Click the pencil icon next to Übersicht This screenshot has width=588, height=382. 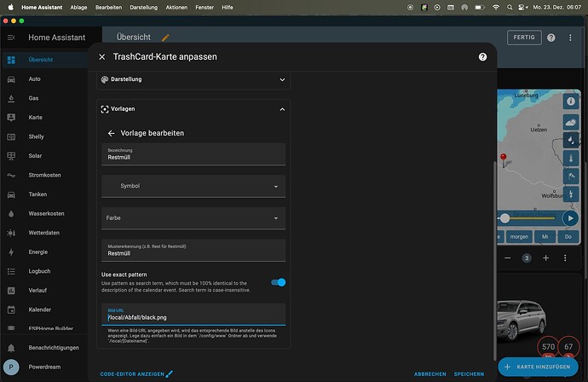click(x=165, y=38)
